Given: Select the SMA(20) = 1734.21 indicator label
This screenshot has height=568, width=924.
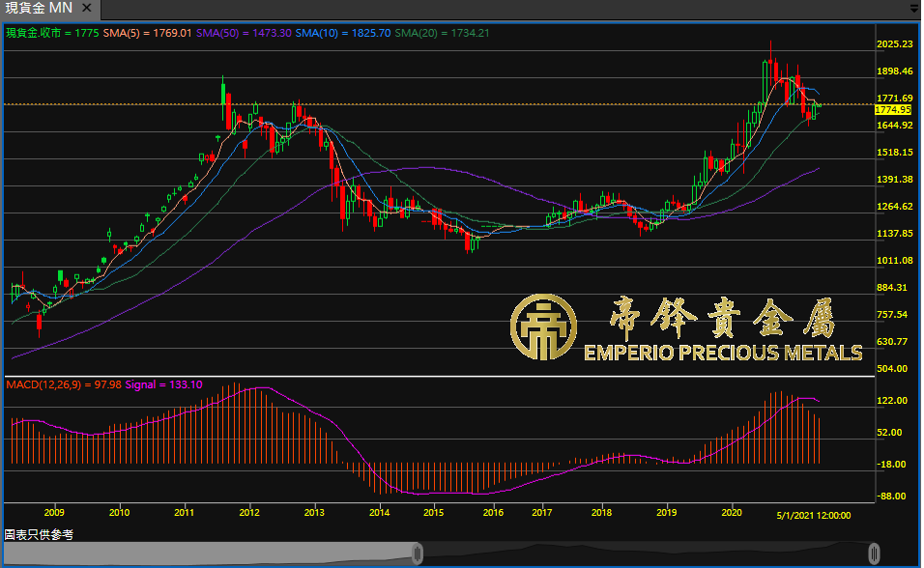Looking at the screenshot, I should tap(442, 33).
